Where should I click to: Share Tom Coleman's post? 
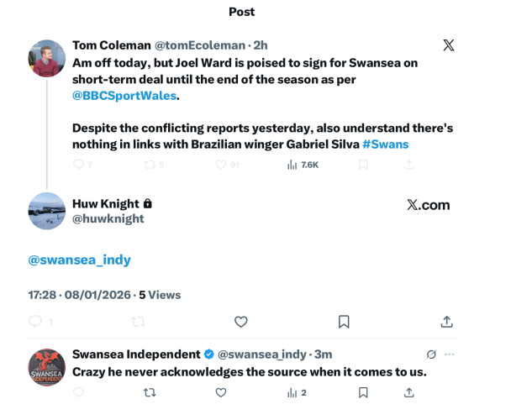click(409, 165)
